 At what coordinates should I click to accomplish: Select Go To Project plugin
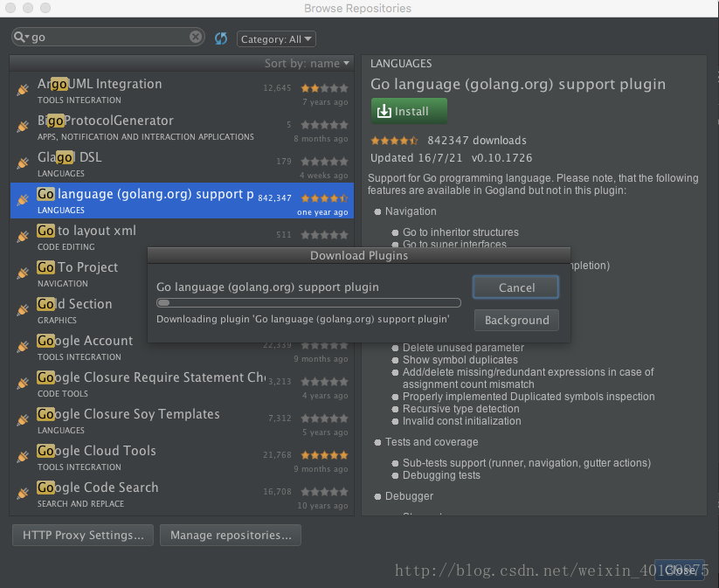[78, 273]
